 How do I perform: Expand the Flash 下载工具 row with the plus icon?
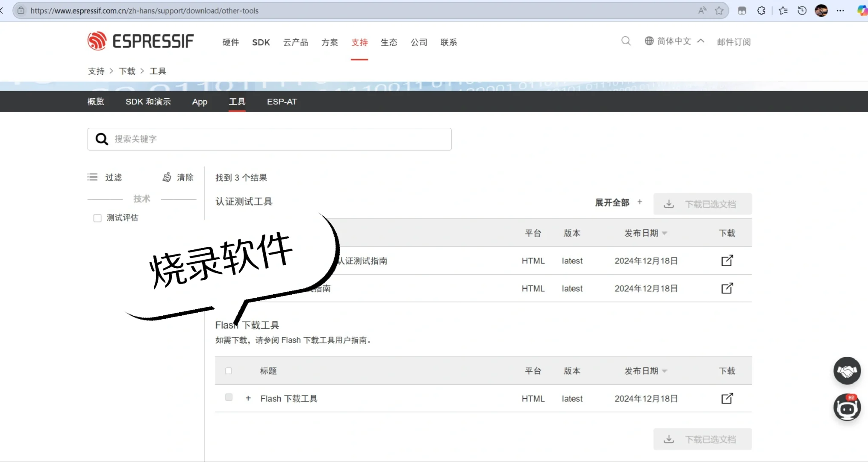click(248, 398)
